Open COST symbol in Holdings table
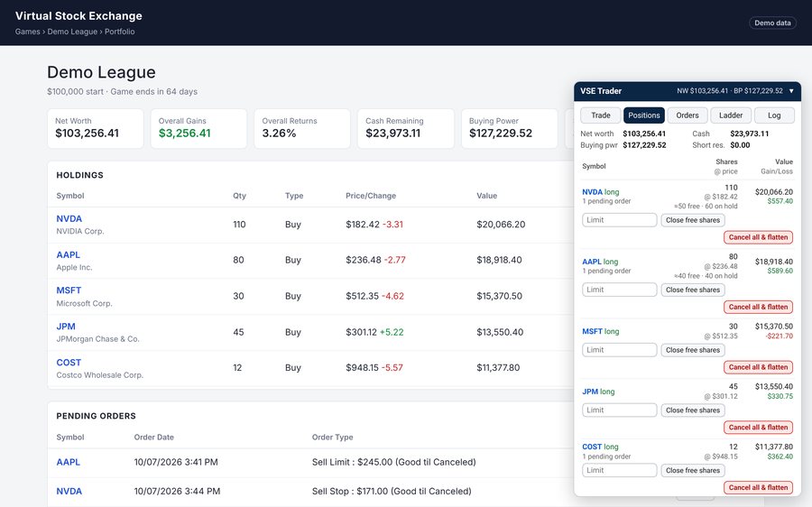Viewport: 812px width, 507px height. pos(69,363)
